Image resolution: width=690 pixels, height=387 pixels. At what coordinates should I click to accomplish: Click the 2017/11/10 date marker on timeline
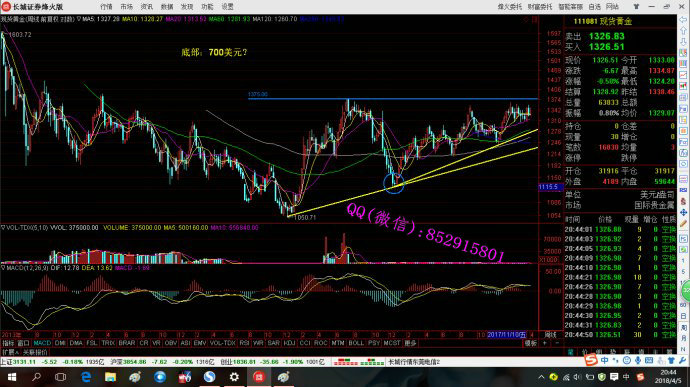(506, 335)
